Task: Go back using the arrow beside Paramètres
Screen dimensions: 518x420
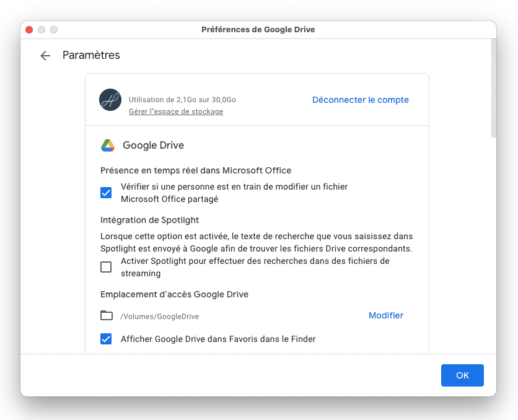Action: pos(45,56)
